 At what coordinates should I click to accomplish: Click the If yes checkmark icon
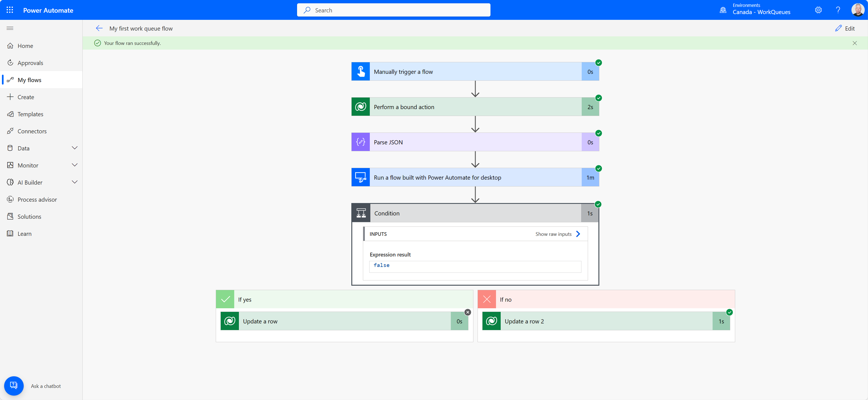pyautogui.click(x=225, y=299)
